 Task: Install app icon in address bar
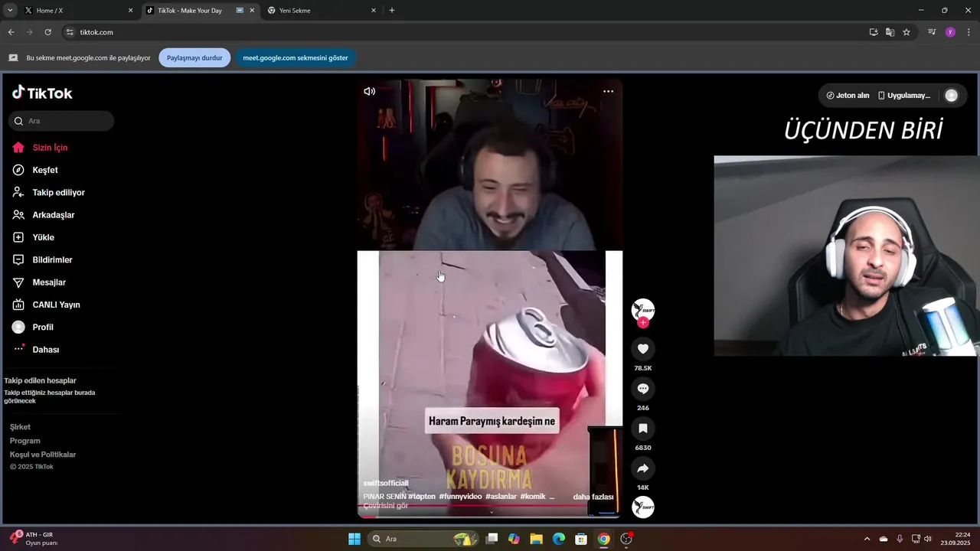(x=874, y=32)
